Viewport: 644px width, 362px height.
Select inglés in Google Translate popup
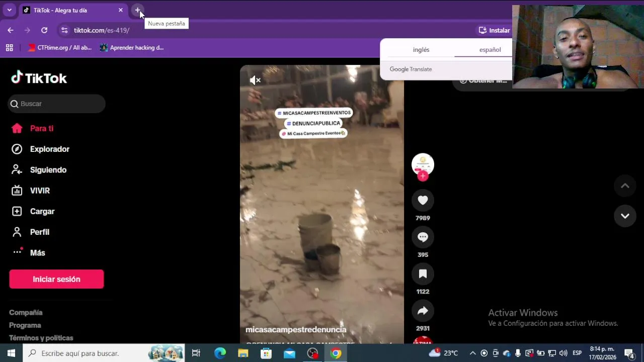(421, 50)
